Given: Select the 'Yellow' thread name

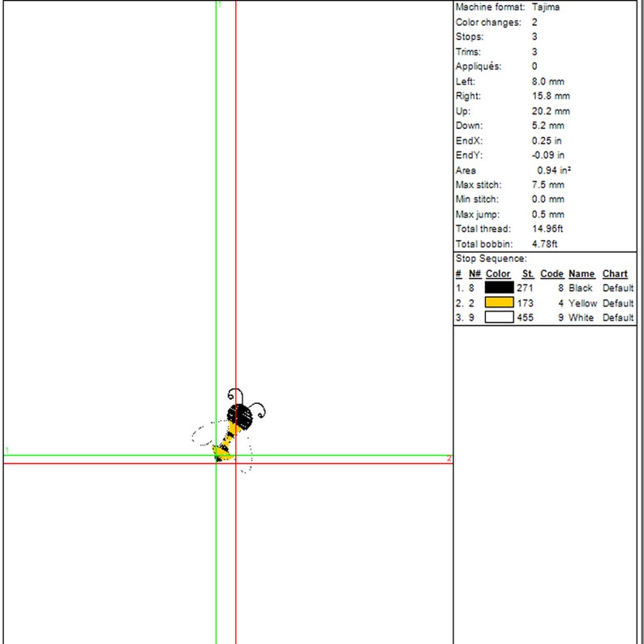Looking at the screenshot, I should point(582,303).
